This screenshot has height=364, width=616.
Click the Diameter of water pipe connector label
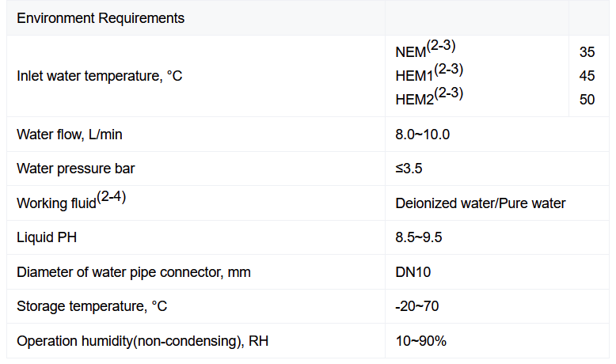133,272
